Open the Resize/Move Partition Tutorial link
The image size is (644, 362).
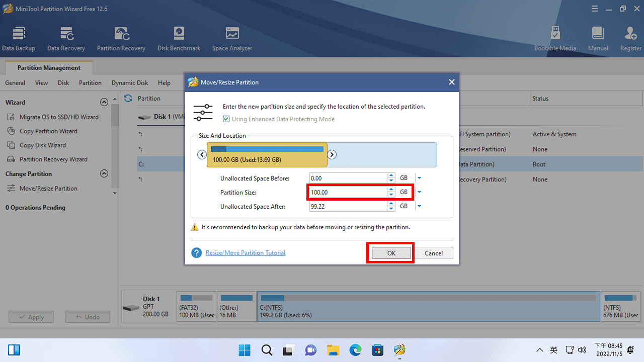tap(246, 253)
